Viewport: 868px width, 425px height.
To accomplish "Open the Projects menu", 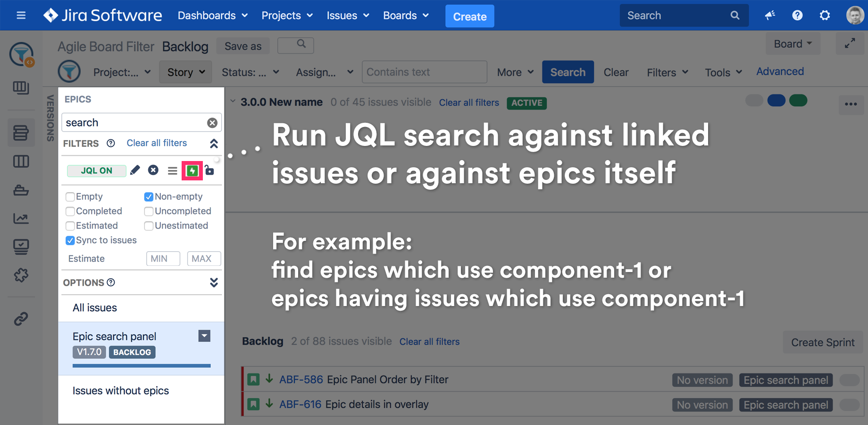I will tap(287, 16).
